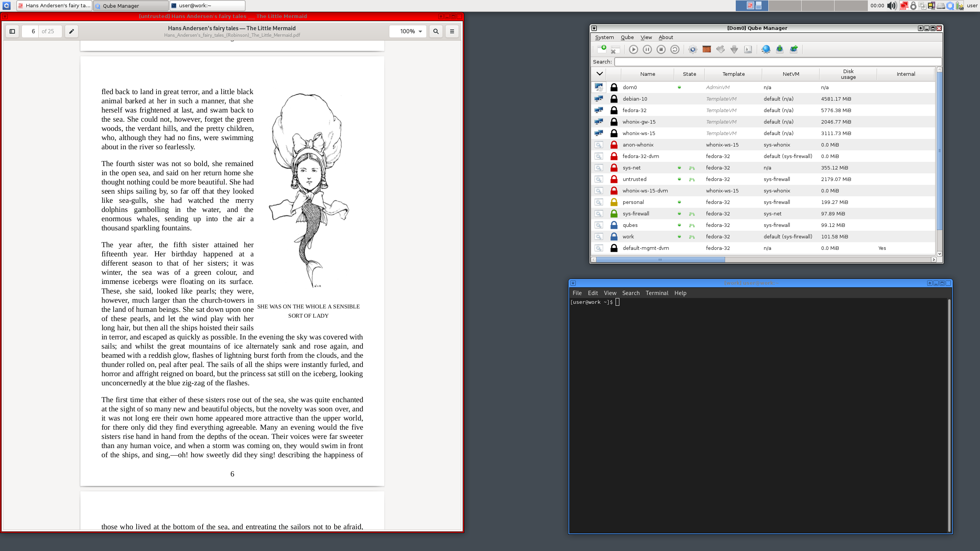
Task: Toggle the PDF sidebar pane
Action: 12,31
